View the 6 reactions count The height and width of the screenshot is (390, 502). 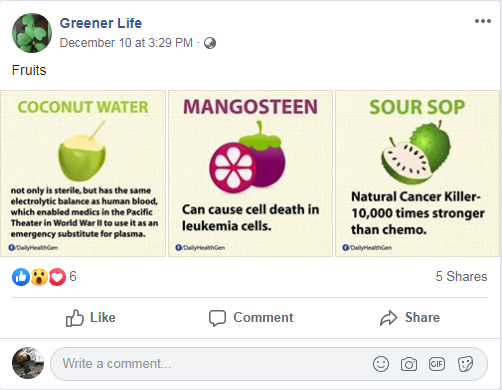click(73, 276)
